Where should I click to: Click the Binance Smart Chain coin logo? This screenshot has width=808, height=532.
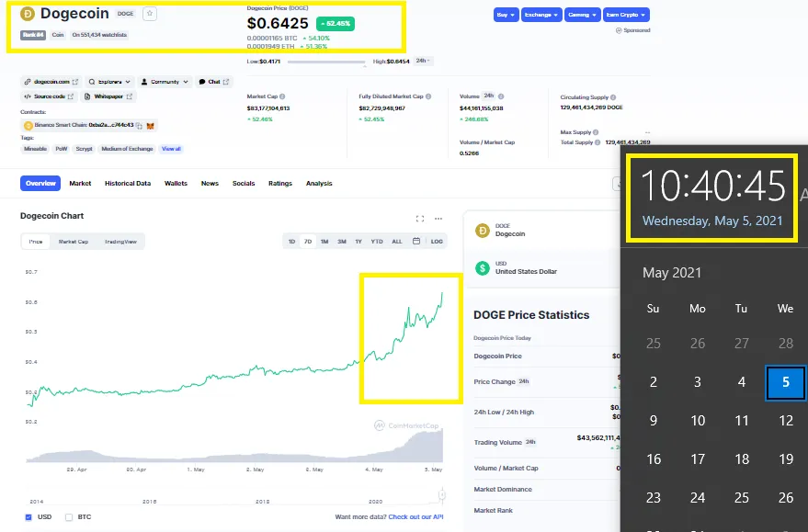click(28, 126)
